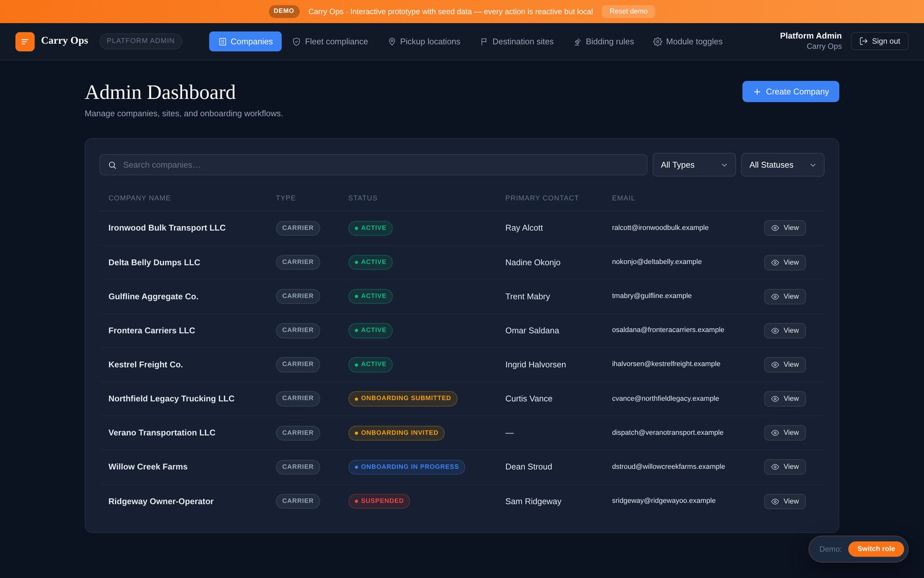Go to Pickup locations tab
The image size is (924, 578).
pos(424,42)
